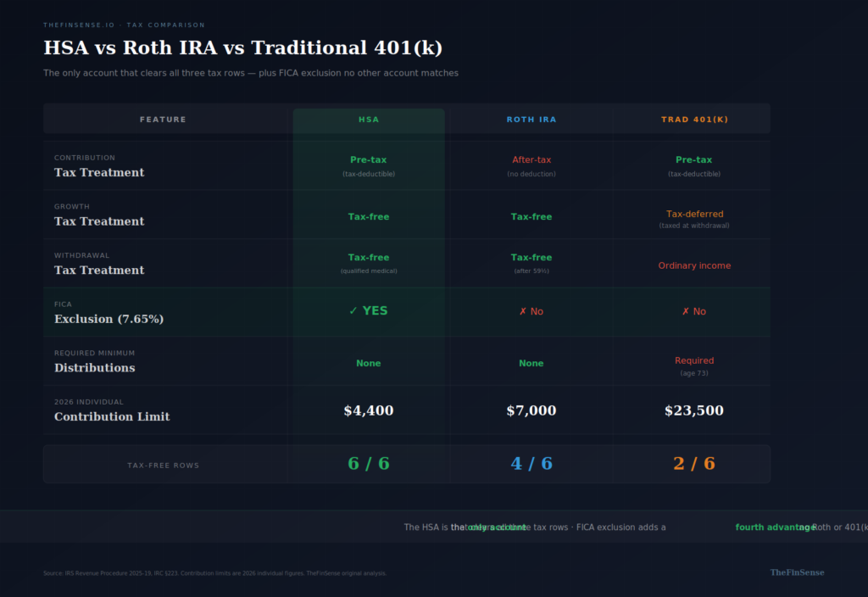Toggle the None value under HSA RMDs
The height and width of the screenshot is (597, 868).
368,363
